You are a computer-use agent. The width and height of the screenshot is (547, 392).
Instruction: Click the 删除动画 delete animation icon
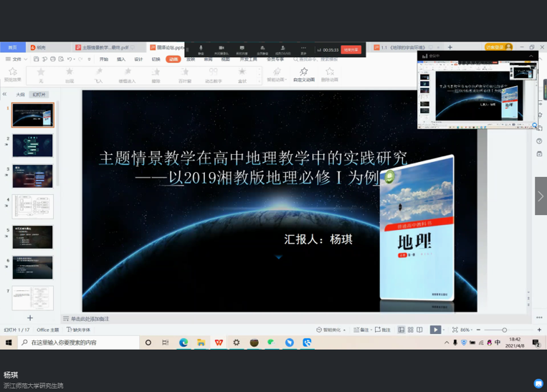[330, 74]
